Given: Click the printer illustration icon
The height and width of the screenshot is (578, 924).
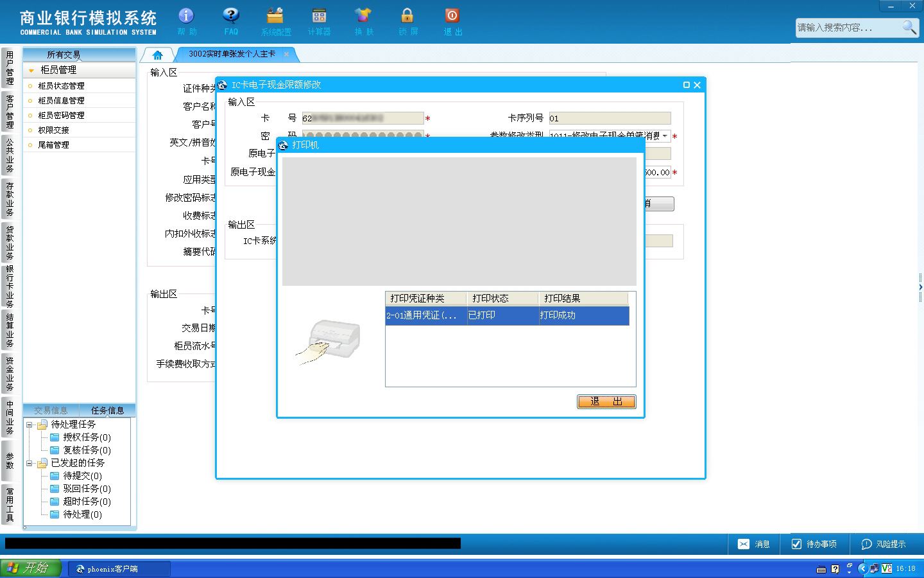Looking at the screenshot, I should [329, 341].
